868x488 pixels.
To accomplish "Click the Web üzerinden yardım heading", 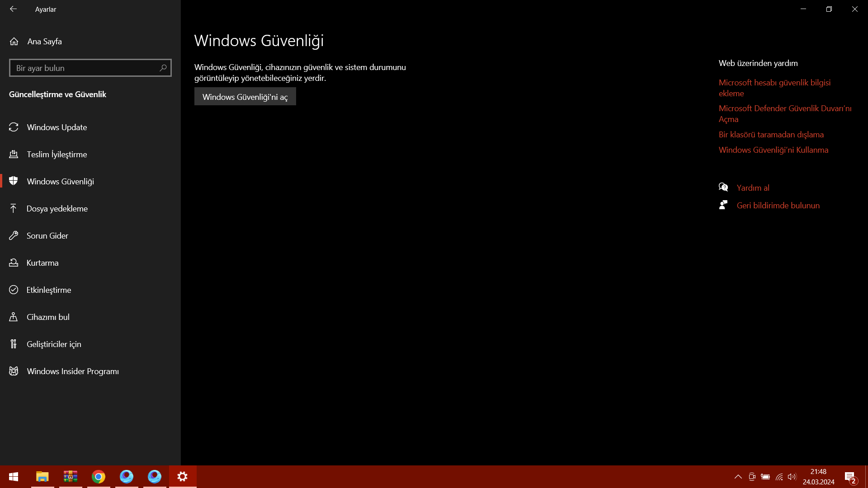I will click(758, 63).
